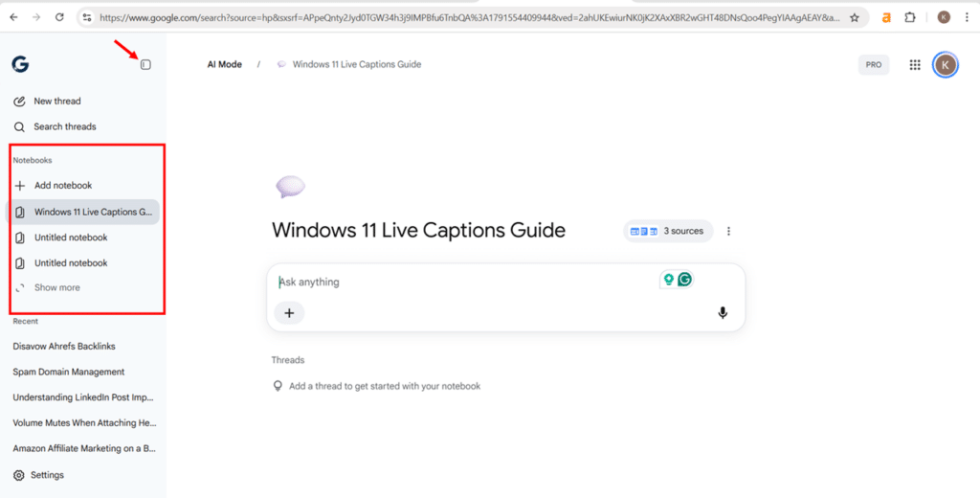Go forward in browser
This screenshot has width=980, height=498.
click(36, 17)
